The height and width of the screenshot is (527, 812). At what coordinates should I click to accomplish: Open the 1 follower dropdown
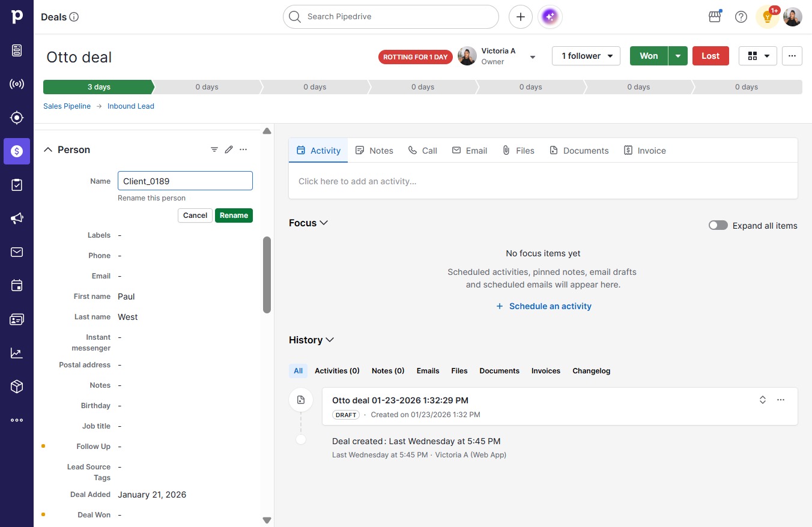click(586, 56)
